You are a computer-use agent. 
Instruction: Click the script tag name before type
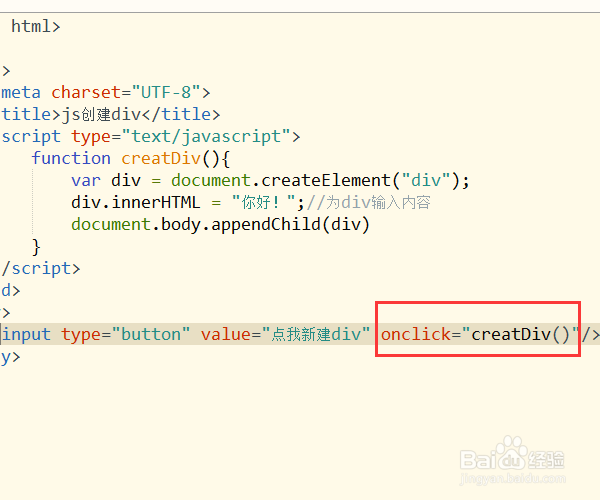31,137
